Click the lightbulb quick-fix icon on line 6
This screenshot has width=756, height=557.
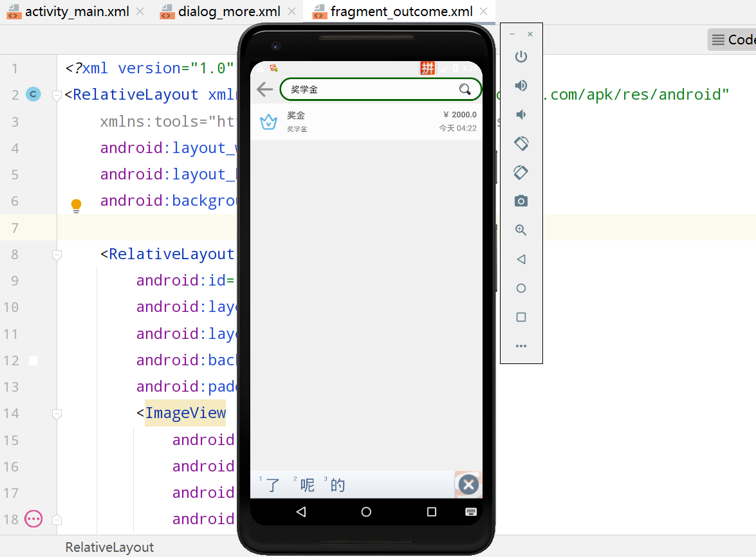click(x=76, y=206)
